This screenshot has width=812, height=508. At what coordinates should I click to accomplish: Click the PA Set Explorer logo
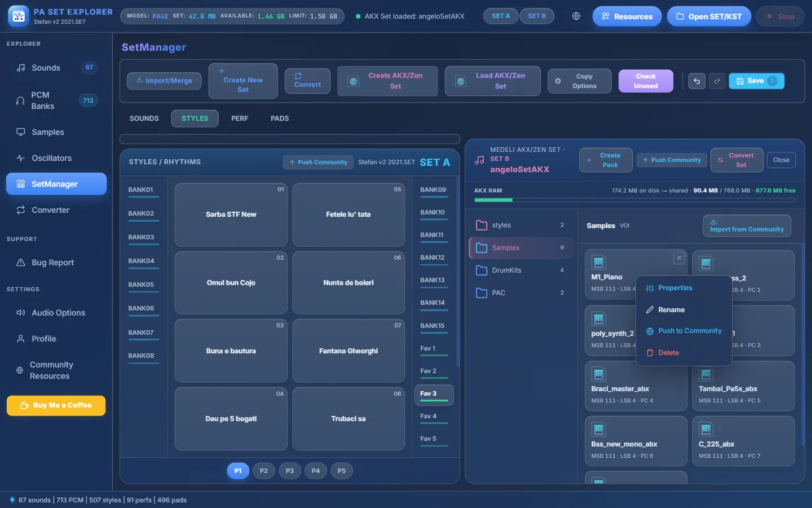point(19,16)
